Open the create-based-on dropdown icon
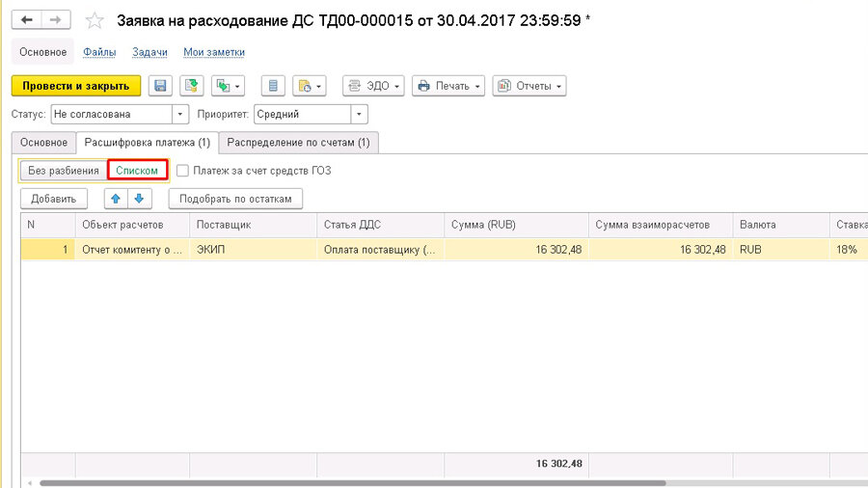The width and height of the screenshot is (868, 488). coord(228,86)
